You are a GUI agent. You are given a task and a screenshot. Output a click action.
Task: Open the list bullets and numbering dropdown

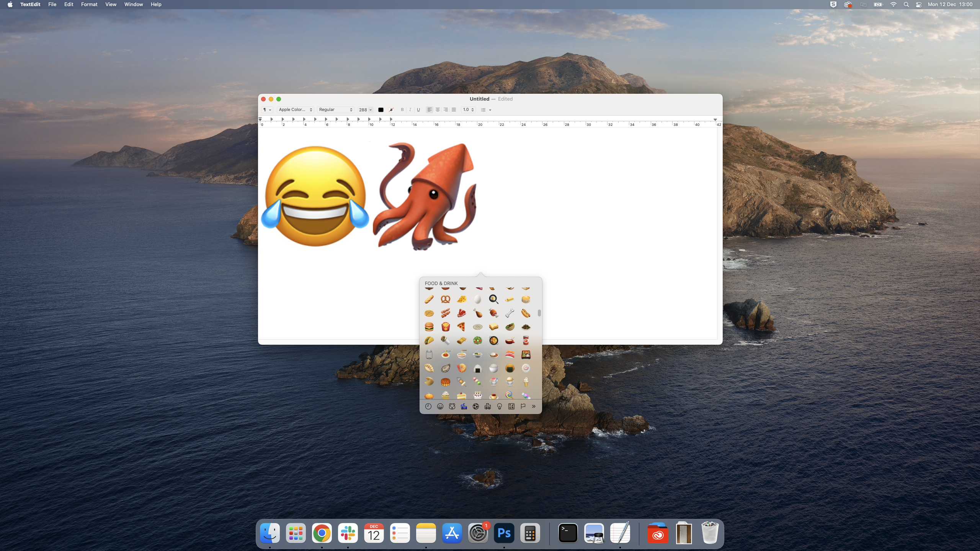486,110
